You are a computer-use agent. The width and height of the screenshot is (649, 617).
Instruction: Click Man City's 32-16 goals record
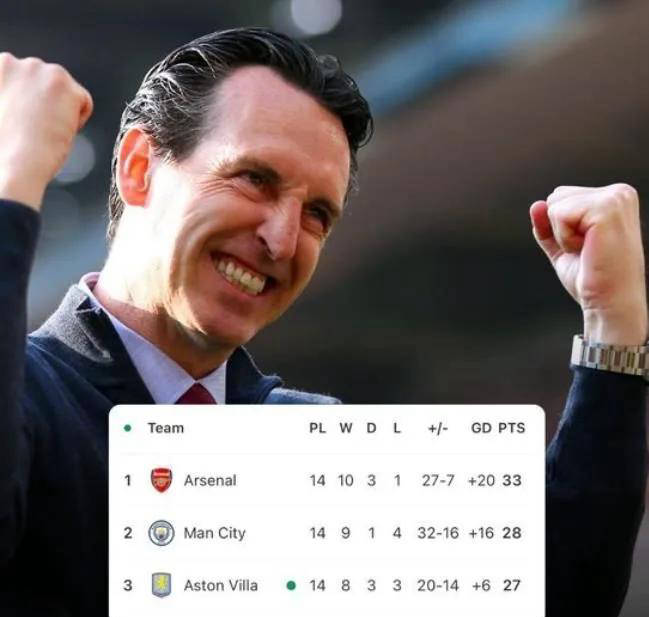[438, 533]
